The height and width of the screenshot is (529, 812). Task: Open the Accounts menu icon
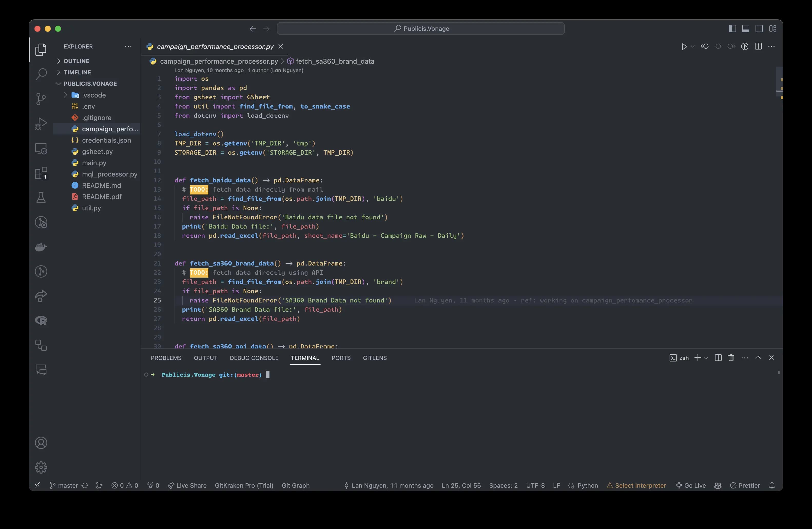(41, 443)
